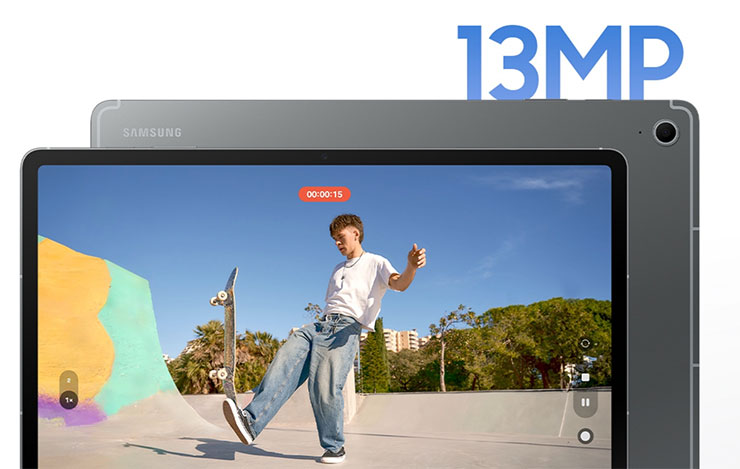Switch to 2x zoom
Viewport: 740px width, 469px height.
pyautogui.click(x=68, y=381)
